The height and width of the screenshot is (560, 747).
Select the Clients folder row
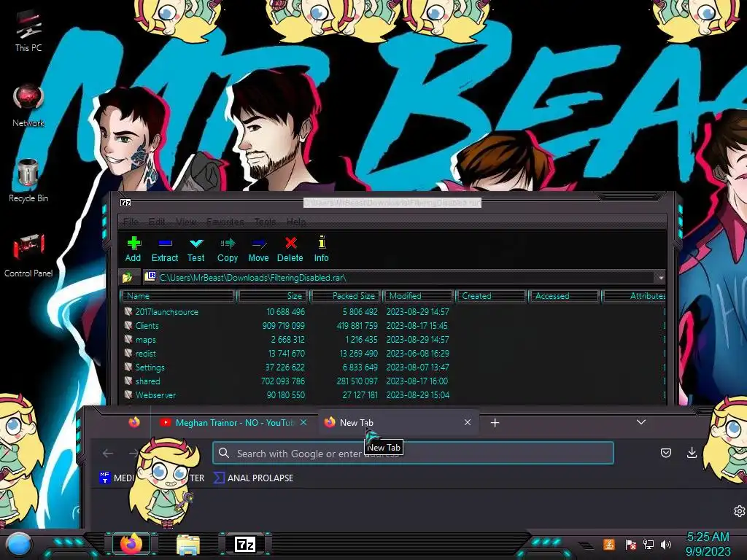(x=393, y=326)
